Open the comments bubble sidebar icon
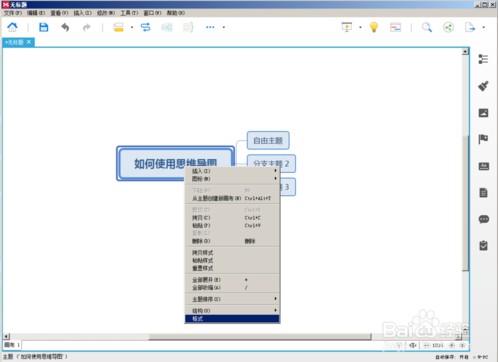Screen dimensions: 498x362 coord(484,219)
